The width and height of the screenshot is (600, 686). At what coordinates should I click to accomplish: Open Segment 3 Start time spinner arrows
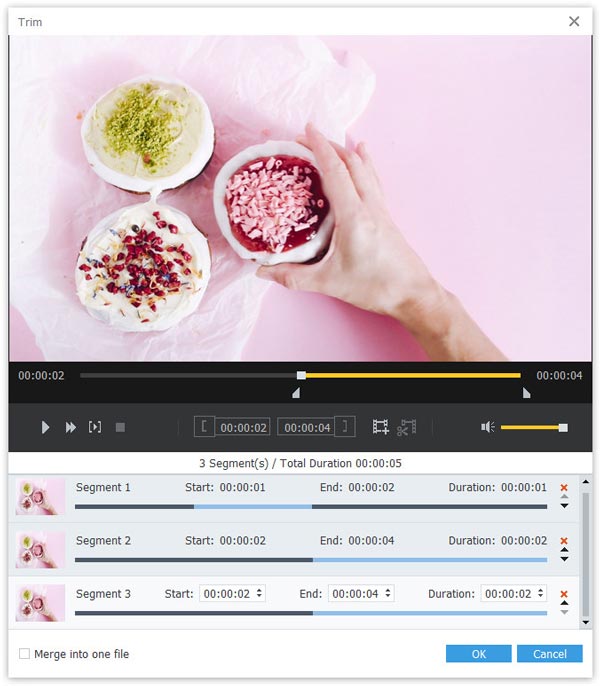(x=260, y=593)
